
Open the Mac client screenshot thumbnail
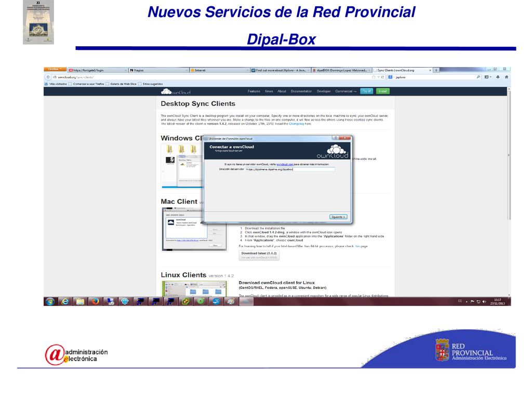(x=194, y=229)
